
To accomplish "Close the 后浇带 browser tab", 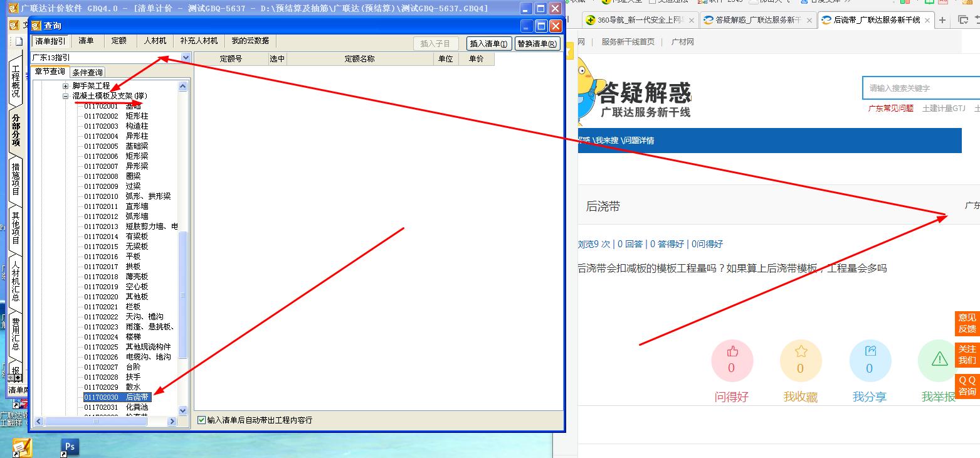I will pyautogui.click(x=926, y=20).
